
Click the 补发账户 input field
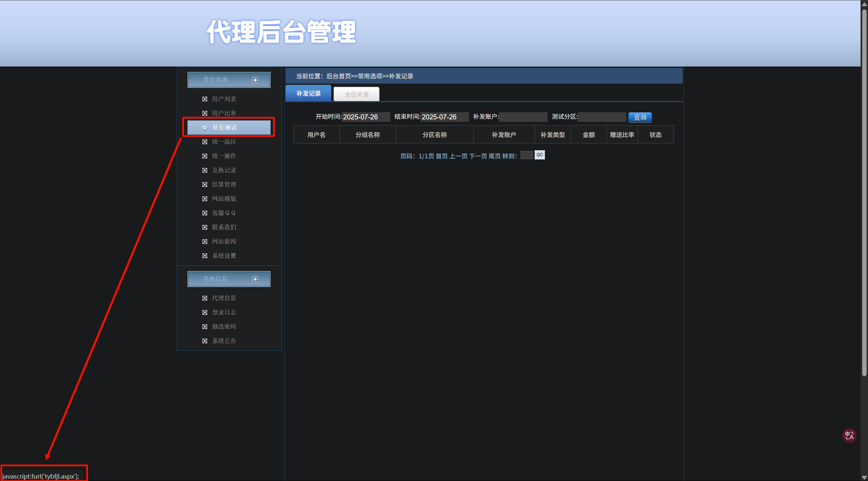[523, 117]
